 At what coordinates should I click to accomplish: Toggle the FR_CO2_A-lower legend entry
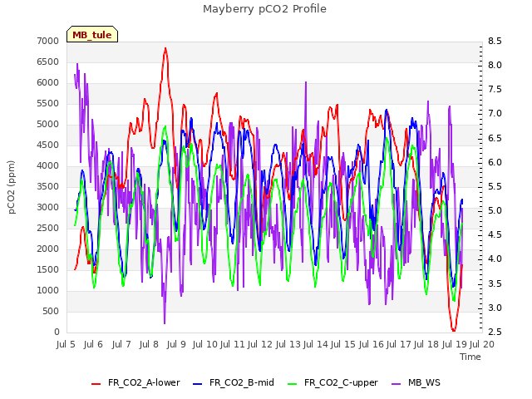[x=135, y=382]
